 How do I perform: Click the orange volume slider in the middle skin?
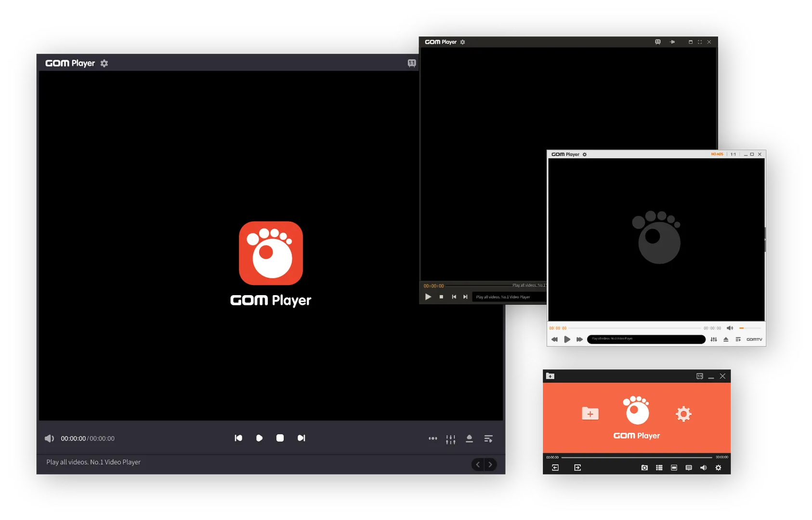tap(742, 328)
